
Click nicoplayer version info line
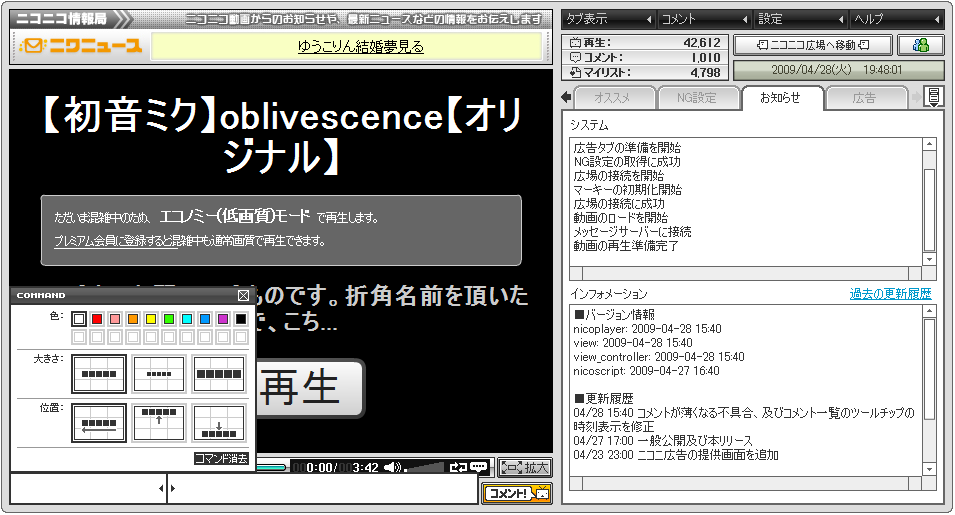click(647, 329)
